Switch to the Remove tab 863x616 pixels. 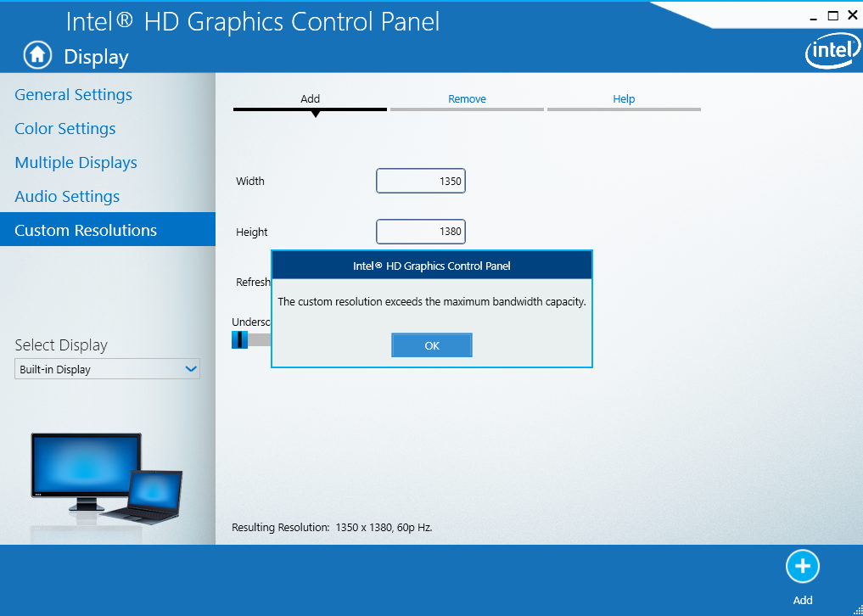(467, 99)
